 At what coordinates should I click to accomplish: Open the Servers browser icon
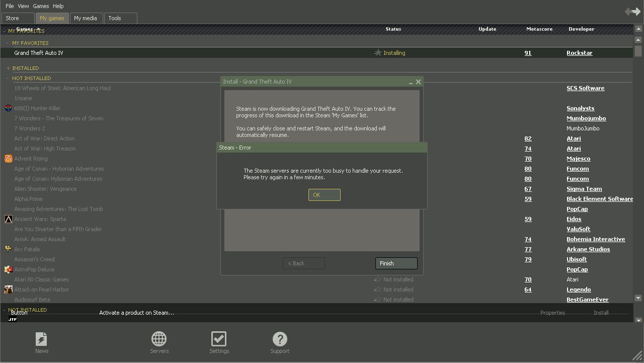tap(159, 343)
